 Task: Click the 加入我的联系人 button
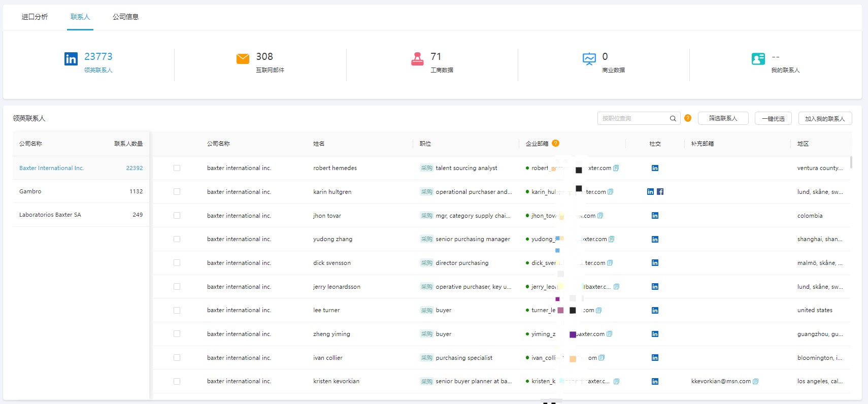click(825, 118)
